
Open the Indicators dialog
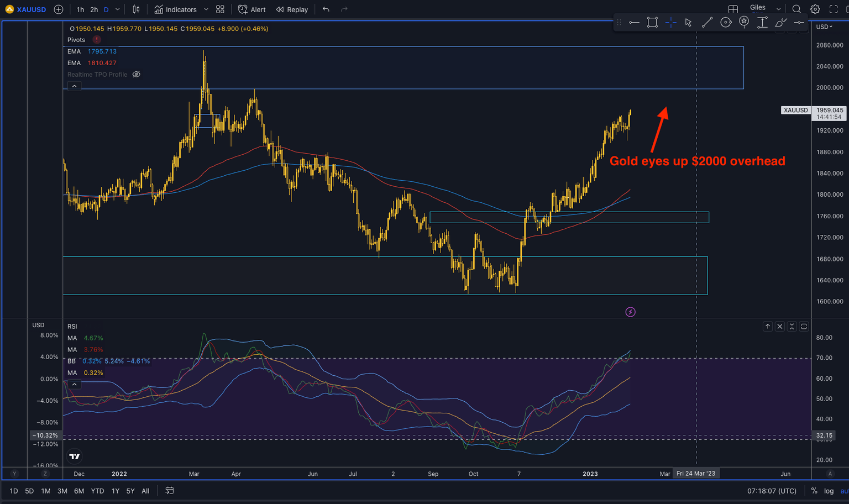pyautogui.click(x=176, y=9)
